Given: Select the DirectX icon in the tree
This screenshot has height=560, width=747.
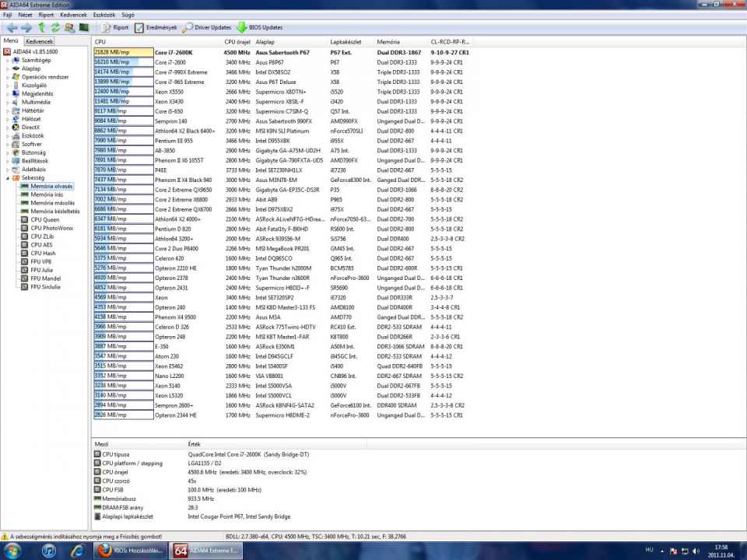Looking at the screenshot, I should [x=16, y=127].
